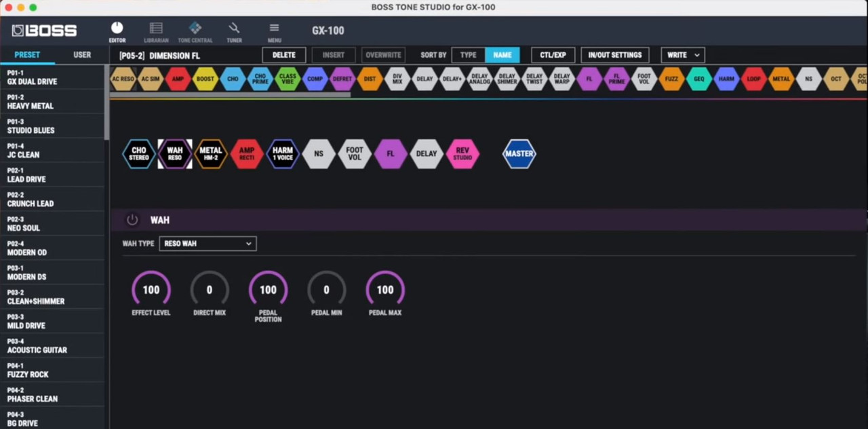Click the DELETE button
Screen dimensions: 868x429
pyautogui.click(x=283, y=55)
